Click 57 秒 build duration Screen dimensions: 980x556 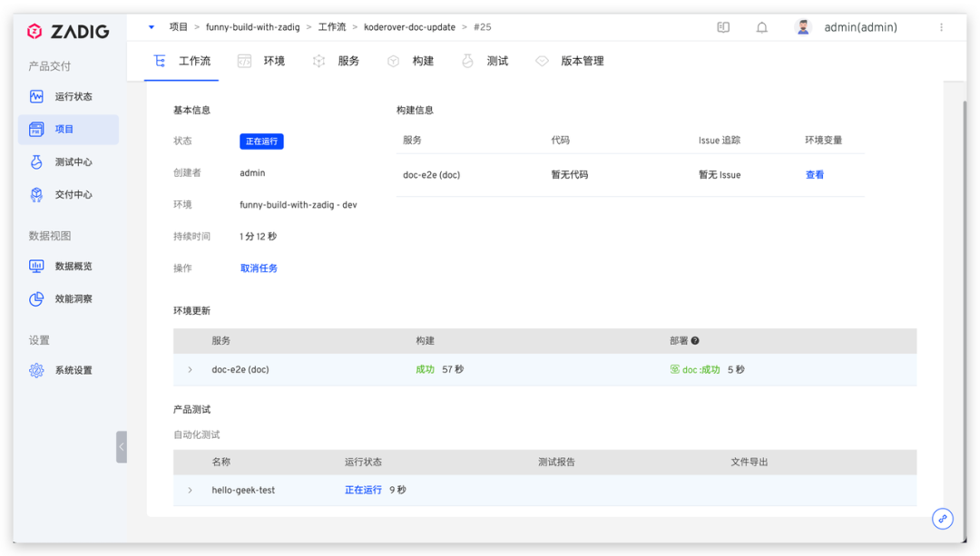pyautogui.click(x=453, y=369)
